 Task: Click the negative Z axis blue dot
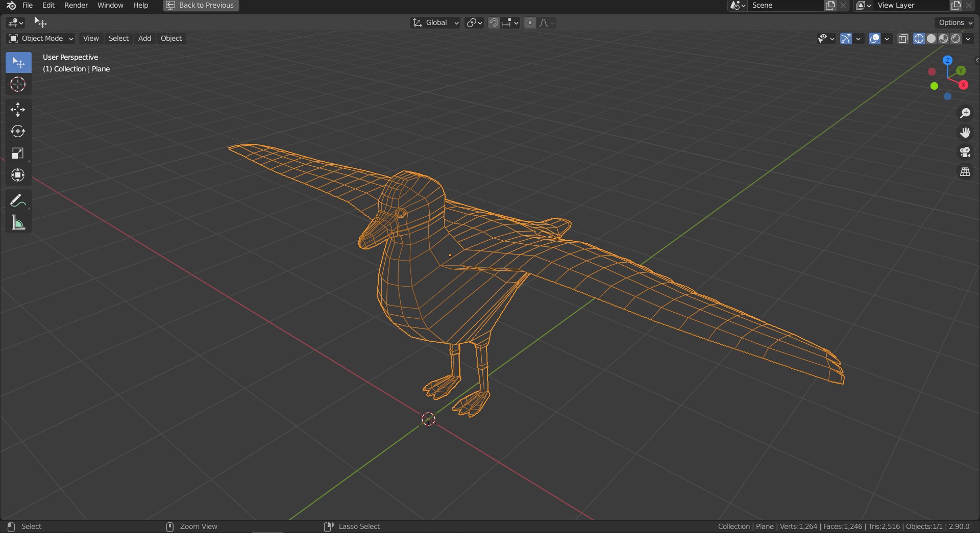point(947,96)
